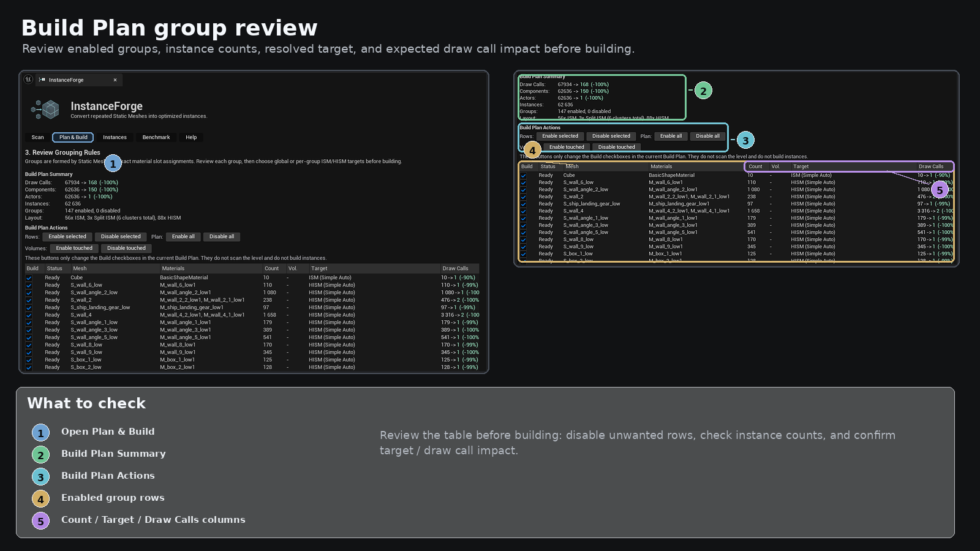This screenshot has width=980, height=551.
Task: Open the Plan & Build tab
Action: (73, 138)
